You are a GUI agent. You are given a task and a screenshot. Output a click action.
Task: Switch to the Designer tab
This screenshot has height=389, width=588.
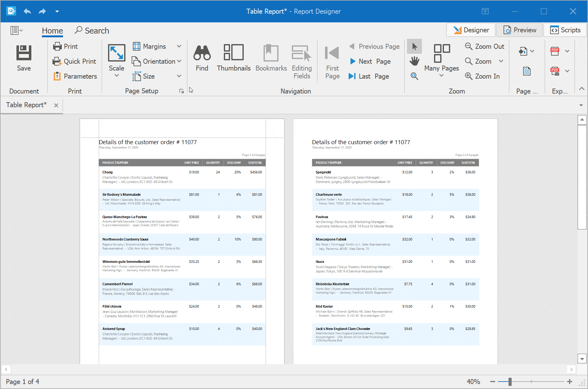pos(471,30)
